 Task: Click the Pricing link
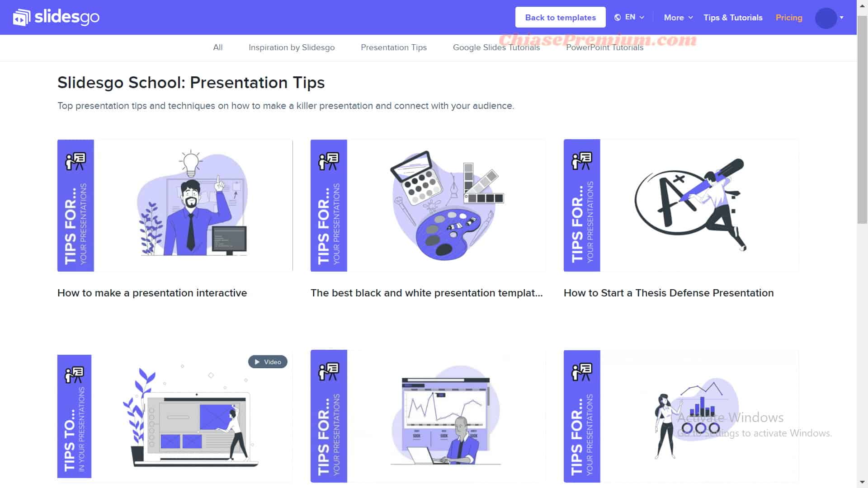[x=789, y=17]
